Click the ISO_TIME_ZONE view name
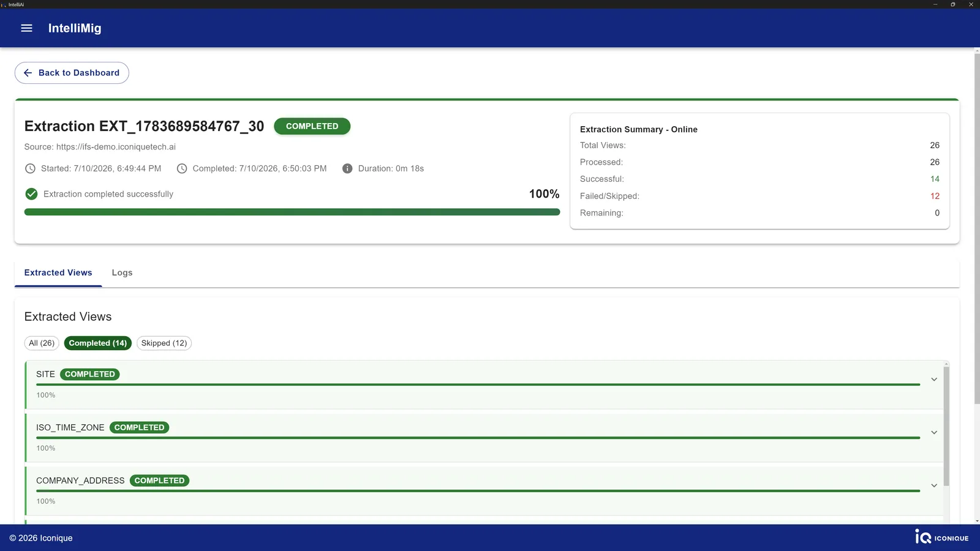 pyautogui.click(x=70, y=427)
